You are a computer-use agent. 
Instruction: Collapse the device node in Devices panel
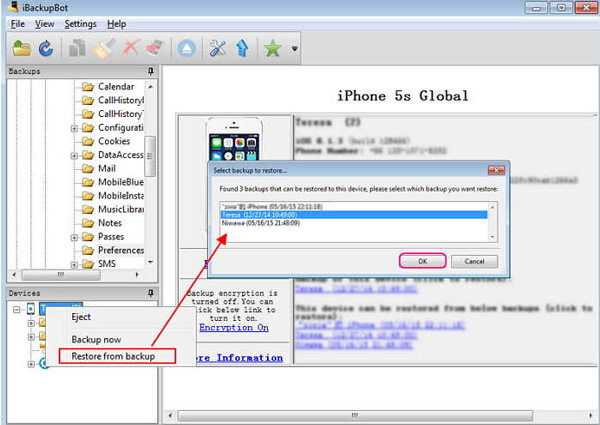(16, 309)
